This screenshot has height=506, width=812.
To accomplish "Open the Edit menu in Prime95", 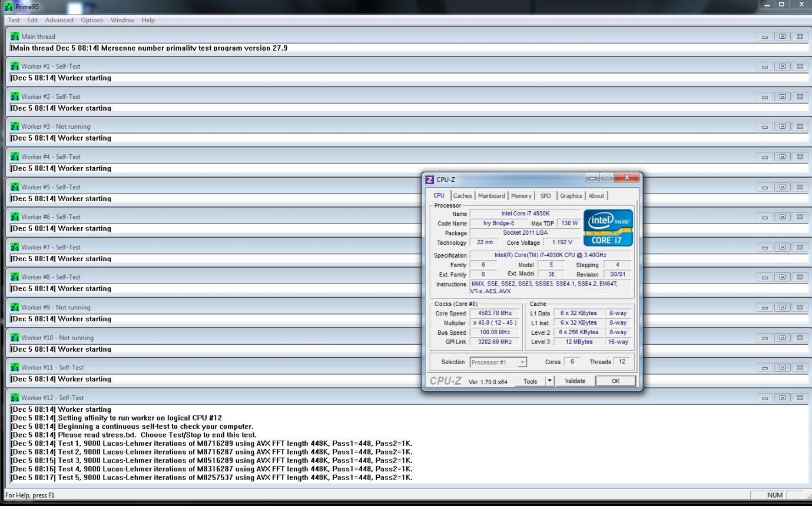I will (x=34, y=20).
